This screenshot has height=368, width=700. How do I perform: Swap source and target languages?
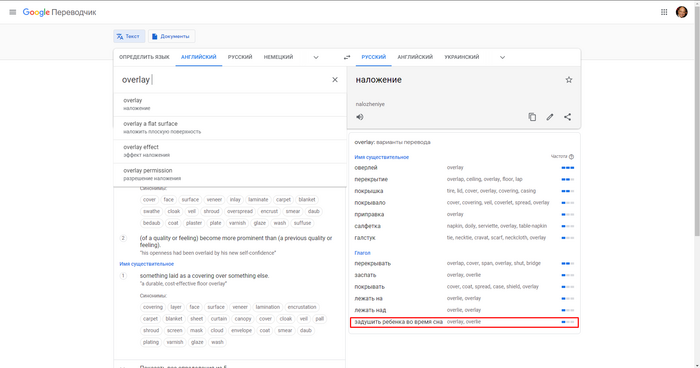click(347, 57)
